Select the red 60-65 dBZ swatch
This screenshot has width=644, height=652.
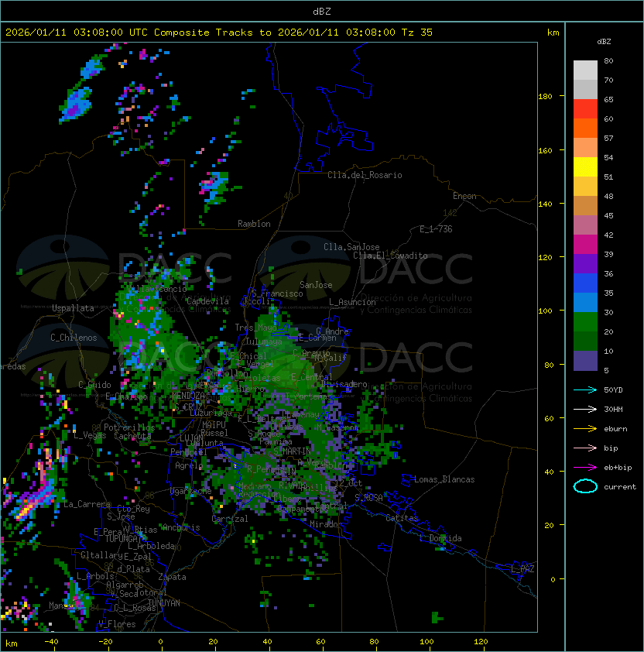pos(585,109)
